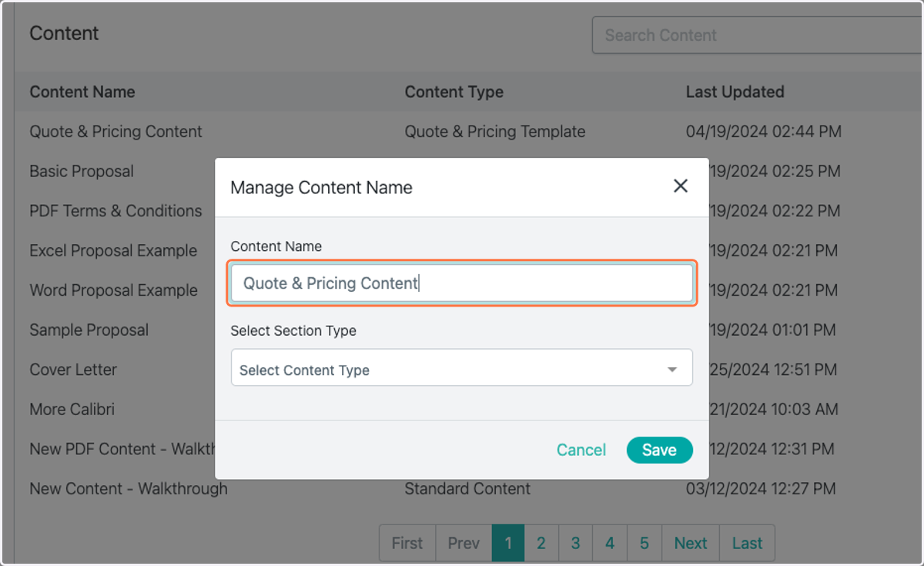This screenshot has height=566, width=924.
Task: Open PDF Terms & Conditions entry
Action: (x=115, y=211)
